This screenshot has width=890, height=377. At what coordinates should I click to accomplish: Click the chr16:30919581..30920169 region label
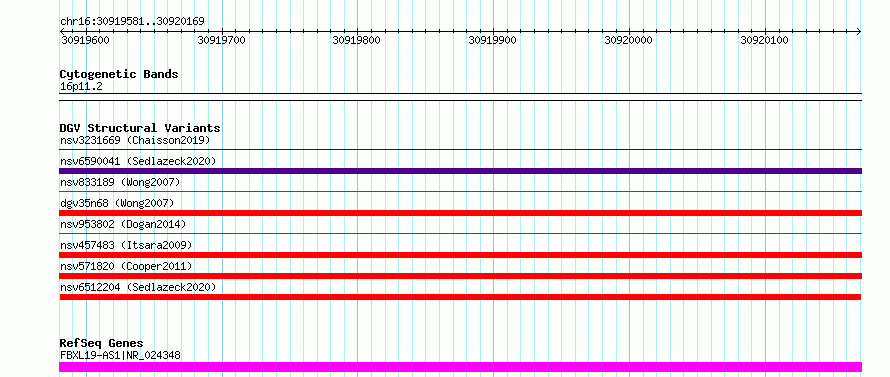pyautogui.click(x=132, y=22)
